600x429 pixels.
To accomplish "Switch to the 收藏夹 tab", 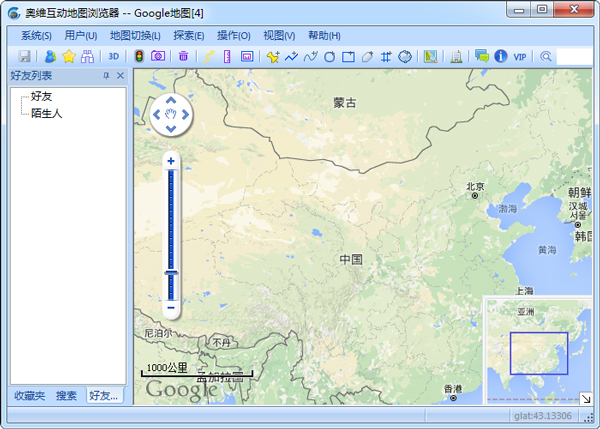I will pyautogui.click(x=29, y=395).
